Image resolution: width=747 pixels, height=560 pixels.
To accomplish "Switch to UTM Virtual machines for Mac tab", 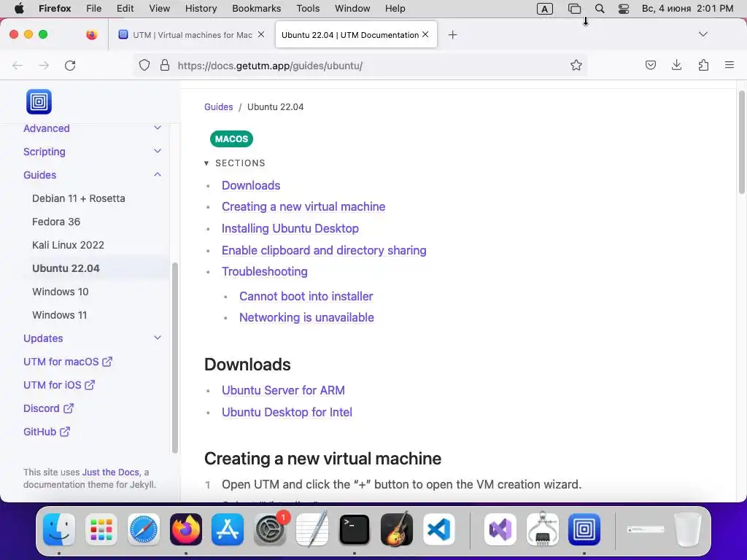I will point(192,34).
